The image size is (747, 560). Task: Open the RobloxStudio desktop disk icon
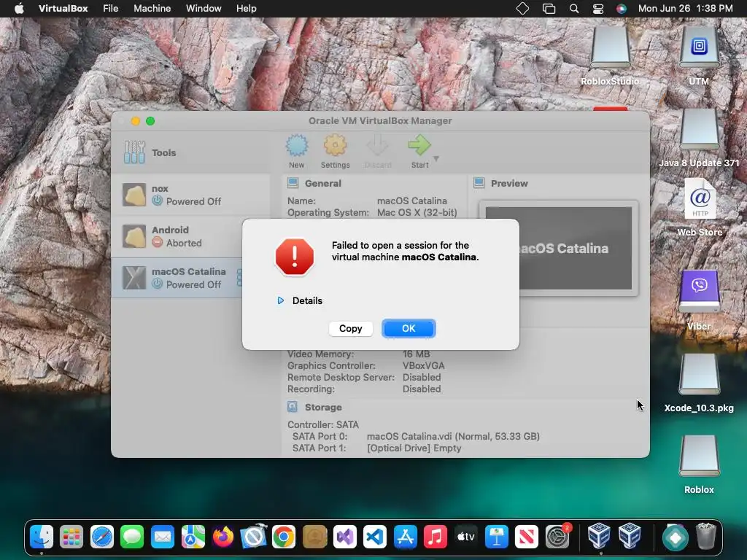(611, 47)
